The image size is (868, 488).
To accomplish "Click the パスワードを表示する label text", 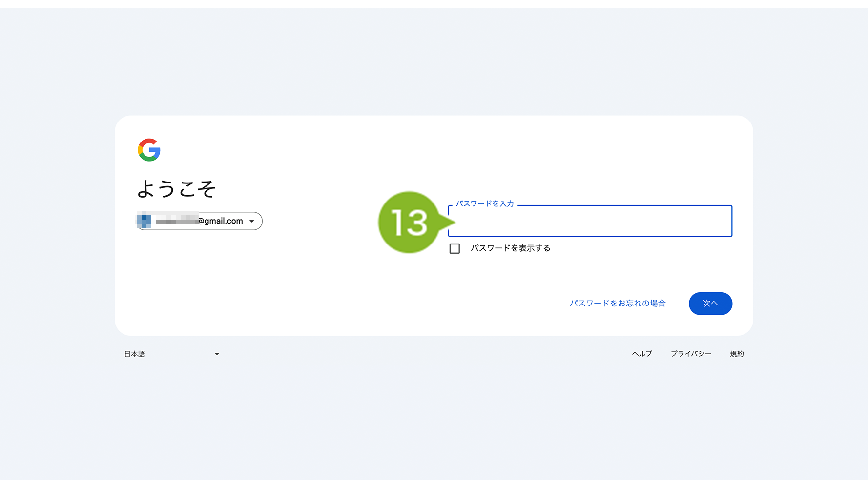I will click(x=511, y=248).
